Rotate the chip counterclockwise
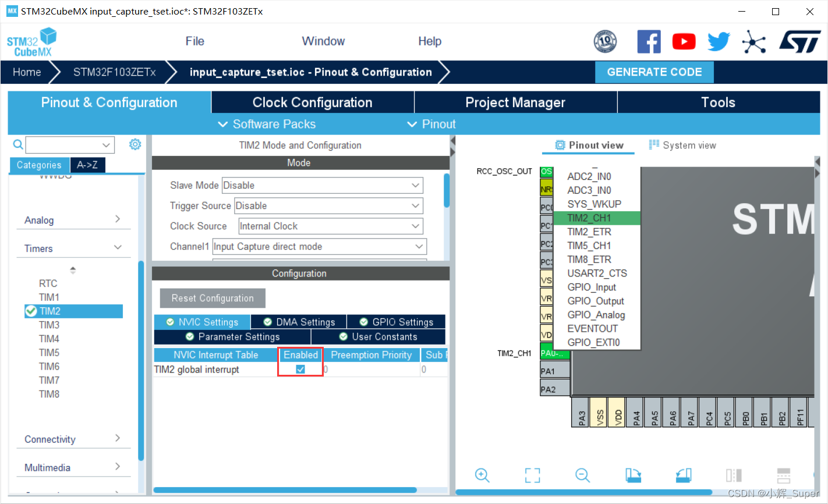 coord(684,475)
